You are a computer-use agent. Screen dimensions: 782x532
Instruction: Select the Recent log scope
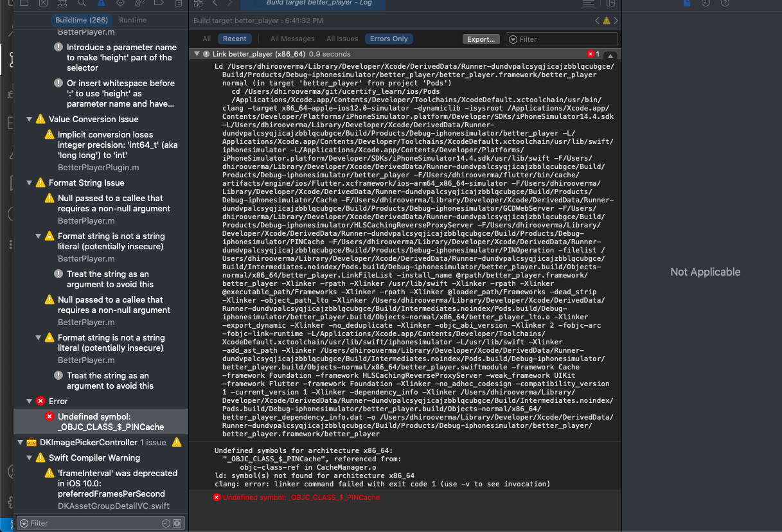coord(235,39)
